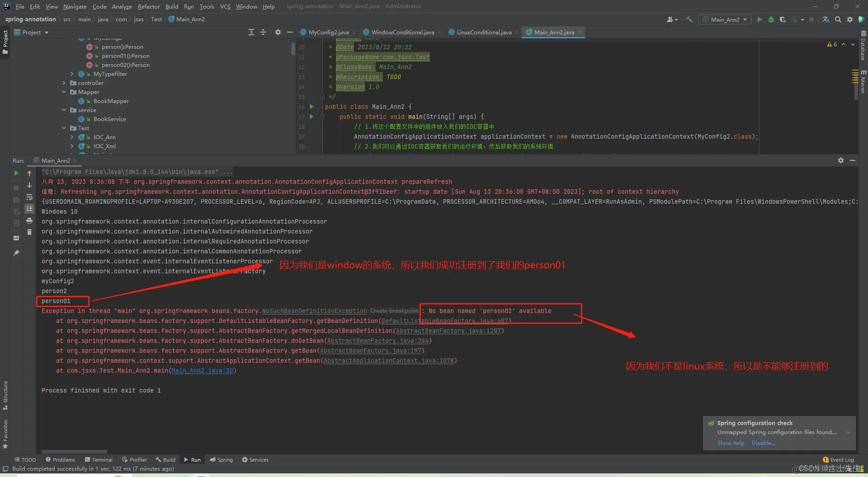Collapse the Mapper folder
Screen dimensions: 868x477
[x=64, y=92]
